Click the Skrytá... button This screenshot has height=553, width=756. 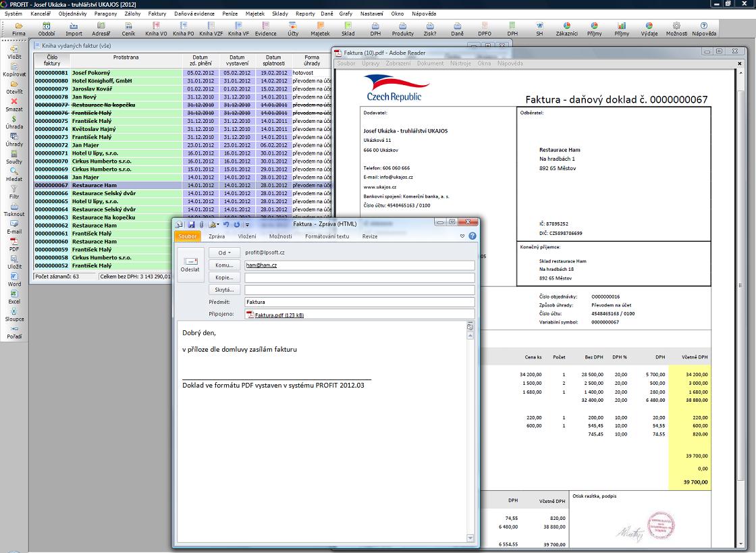pos(224,290)
